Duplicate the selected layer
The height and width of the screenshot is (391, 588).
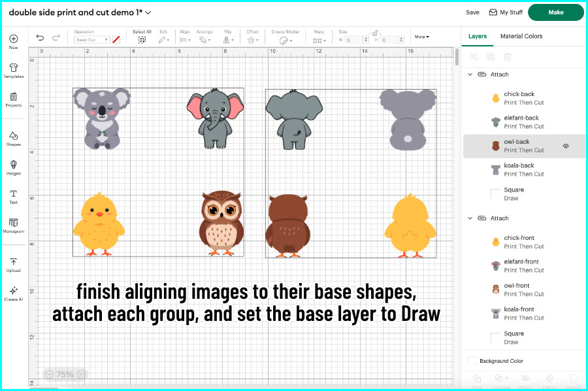491,57
